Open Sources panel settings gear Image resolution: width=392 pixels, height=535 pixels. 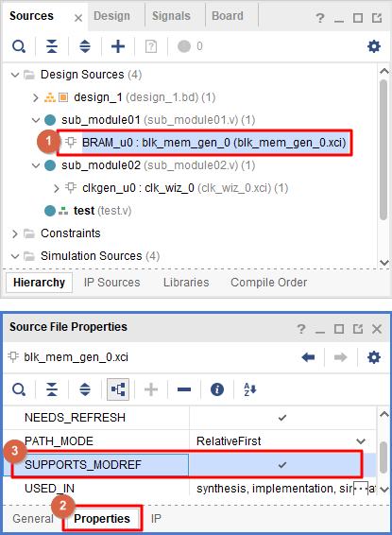click(374, 46)
